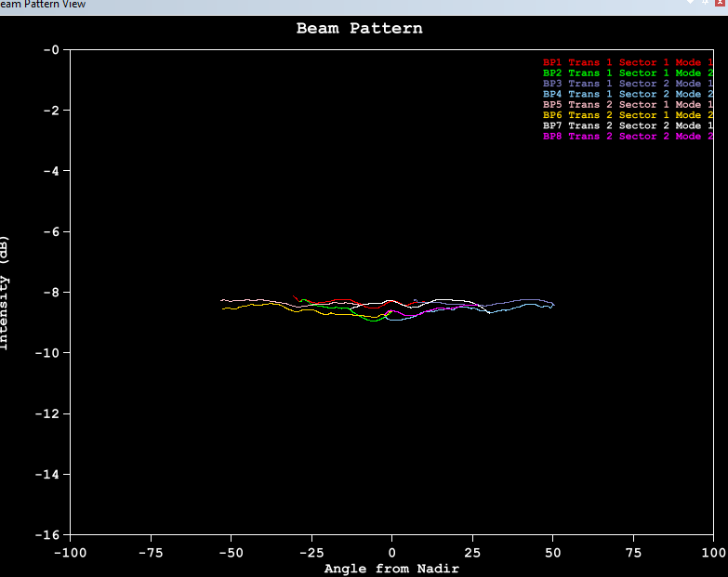Click the magenta BP8 legend entry
Screen dimensions: 728x577
(628, 137)
